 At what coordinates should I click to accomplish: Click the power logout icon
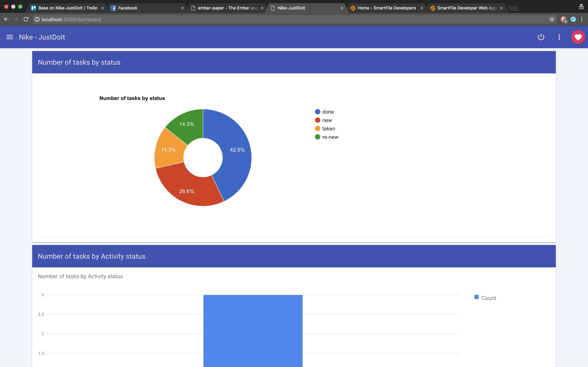click(x=541, y=37)
